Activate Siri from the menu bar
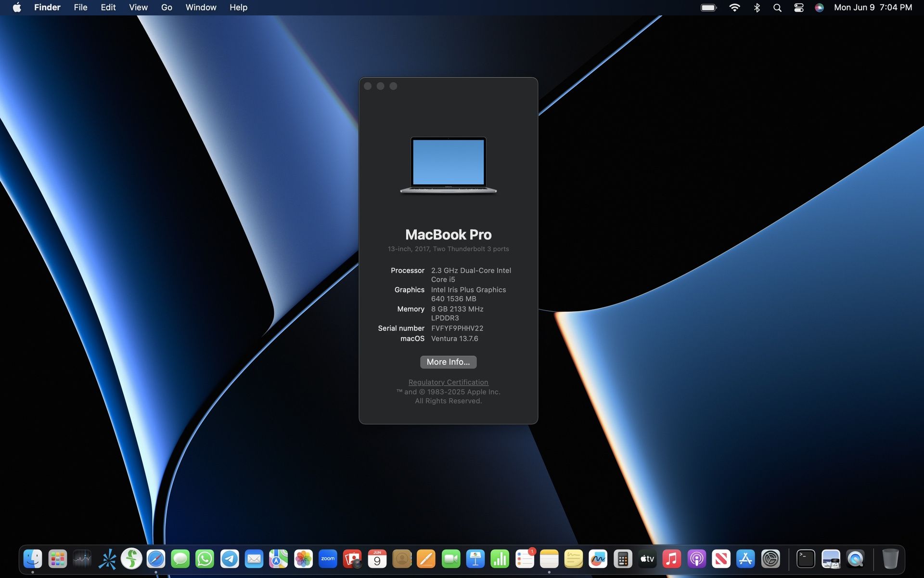Screen dimensions: 924x578 (819, 7)
